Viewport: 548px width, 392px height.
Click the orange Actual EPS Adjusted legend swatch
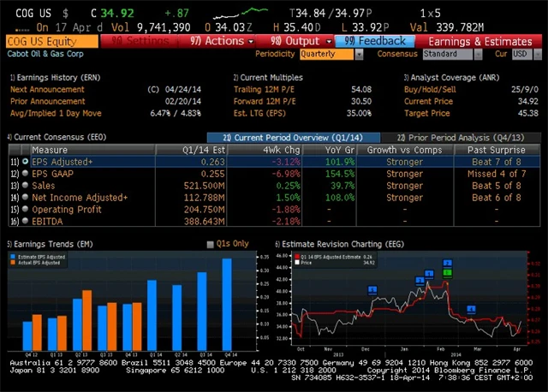(x=12, y=261)
